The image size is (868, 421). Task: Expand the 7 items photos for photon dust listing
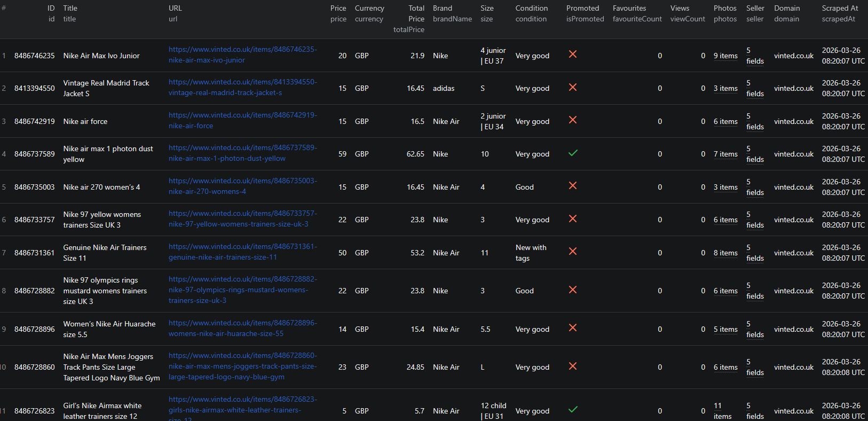coord(725,154)
